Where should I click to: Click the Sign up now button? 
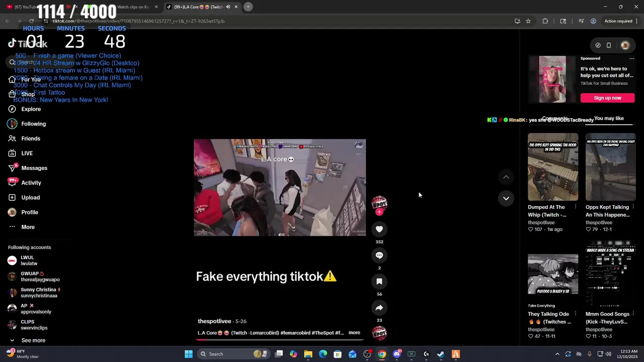[x=607, y=98]
